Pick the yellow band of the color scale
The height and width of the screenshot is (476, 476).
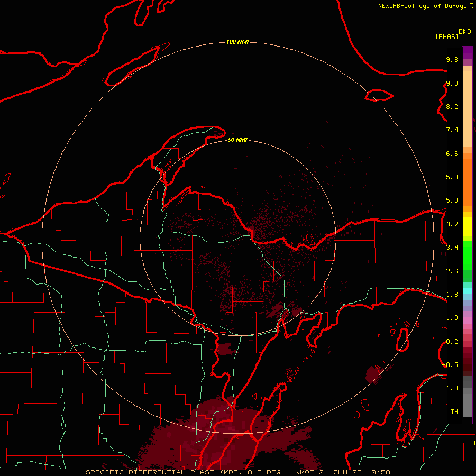coord(467,226)
